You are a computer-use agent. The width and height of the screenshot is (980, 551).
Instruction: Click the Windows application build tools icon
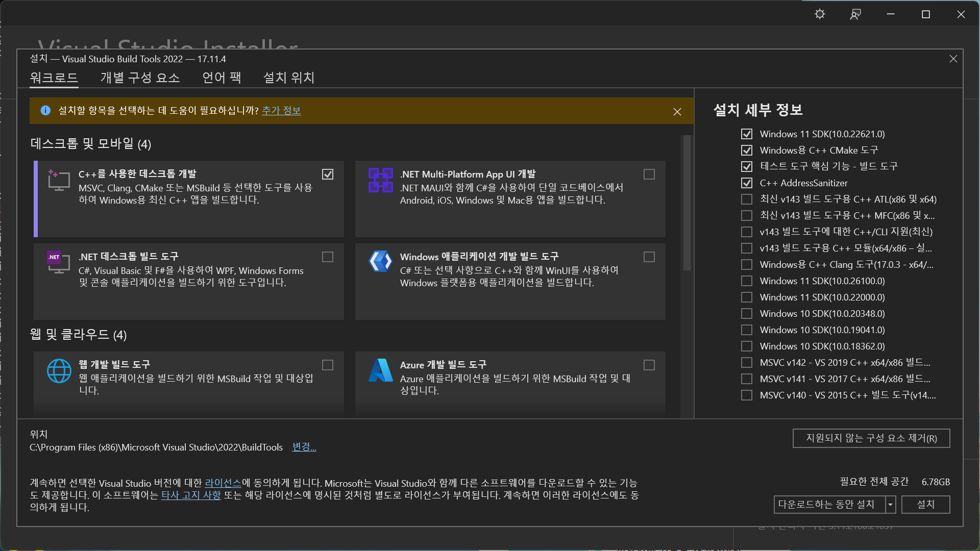tap(380, 262)
